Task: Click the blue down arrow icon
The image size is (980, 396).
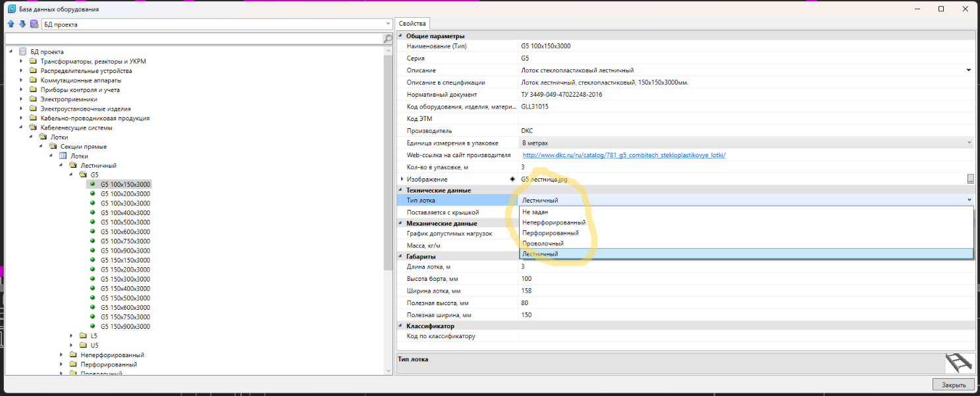Action: point(22,24)
